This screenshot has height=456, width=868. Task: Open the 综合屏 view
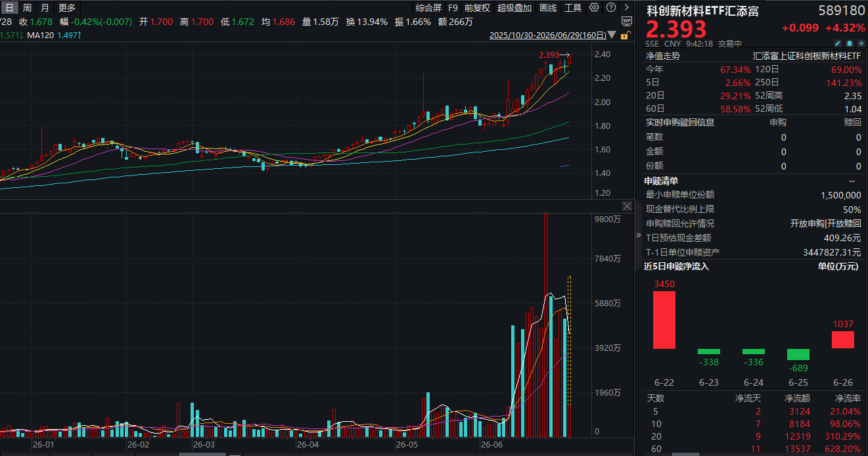[428, 8]
